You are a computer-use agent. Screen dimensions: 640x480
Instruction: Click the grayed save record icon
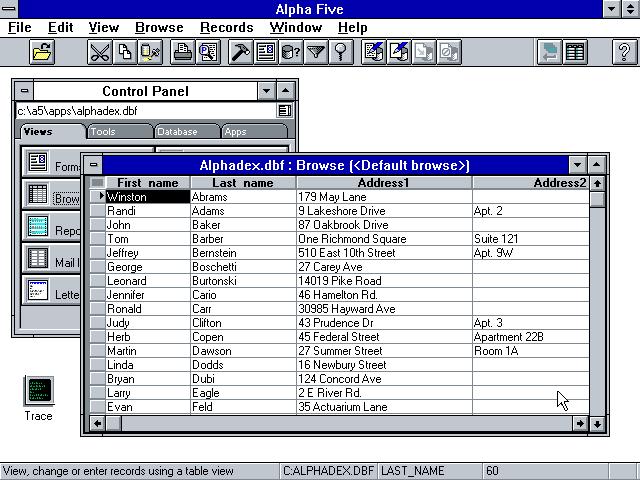pyautogui.click(x=424, y=52)
